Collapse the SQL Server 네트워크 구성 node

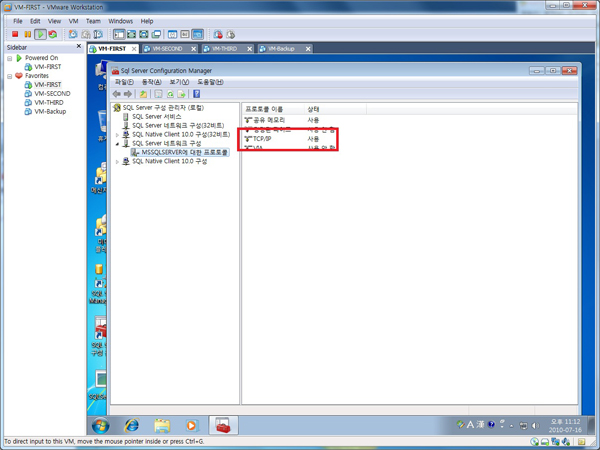[117, 144]
